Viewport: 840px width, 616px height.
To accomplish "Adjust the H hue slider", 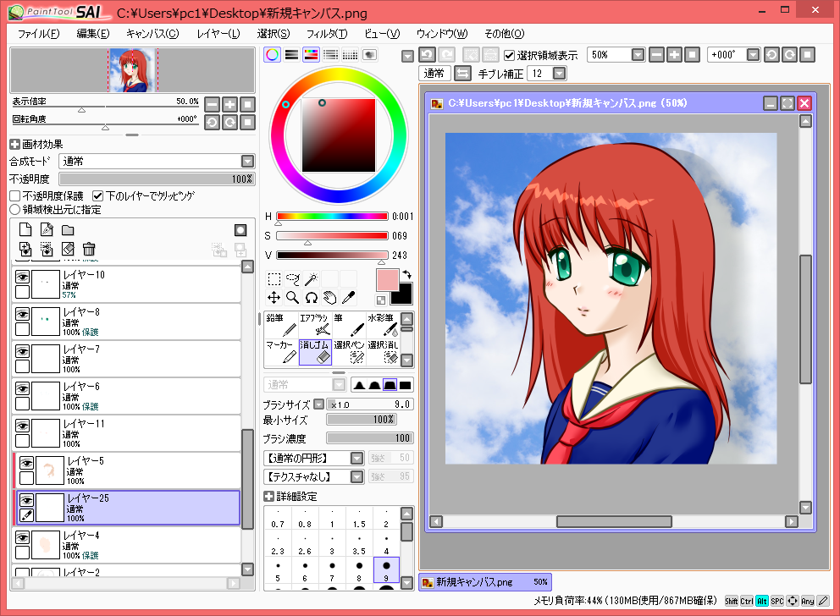I will click(332, 217).
